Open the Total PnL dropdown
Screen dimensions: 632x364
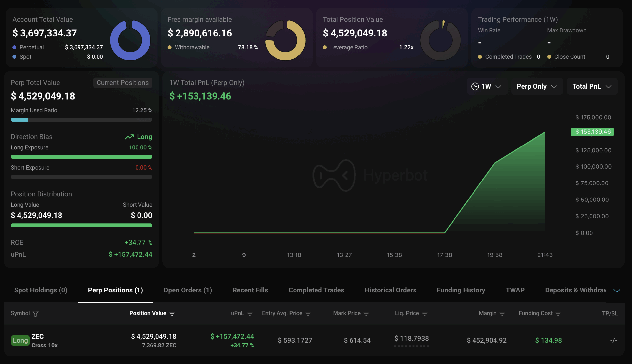(592, 87)
